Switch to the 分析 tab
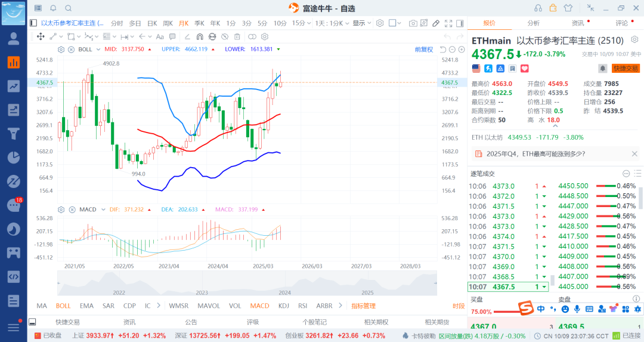This screenshot has width=644, height=342. [x=533, y=23]
